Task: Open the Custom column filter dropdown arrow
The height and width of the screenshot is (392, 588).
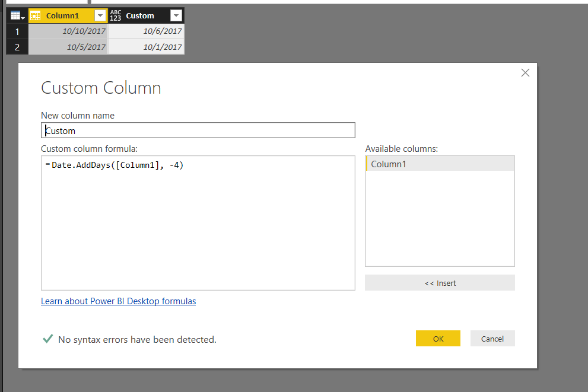Action: tap(176, 15)
